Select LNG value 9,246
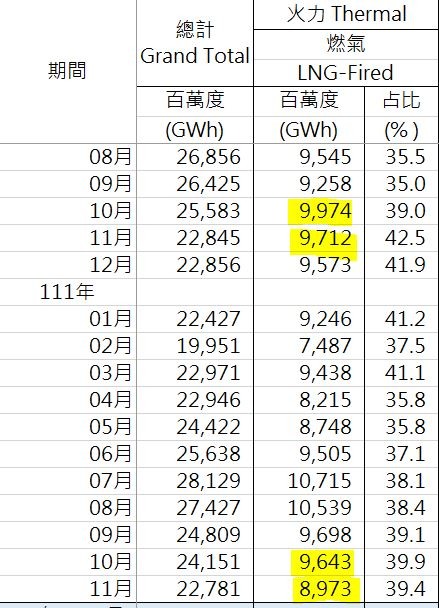The image size is (439, 608). pyautogui.click(x=325, y=319)
